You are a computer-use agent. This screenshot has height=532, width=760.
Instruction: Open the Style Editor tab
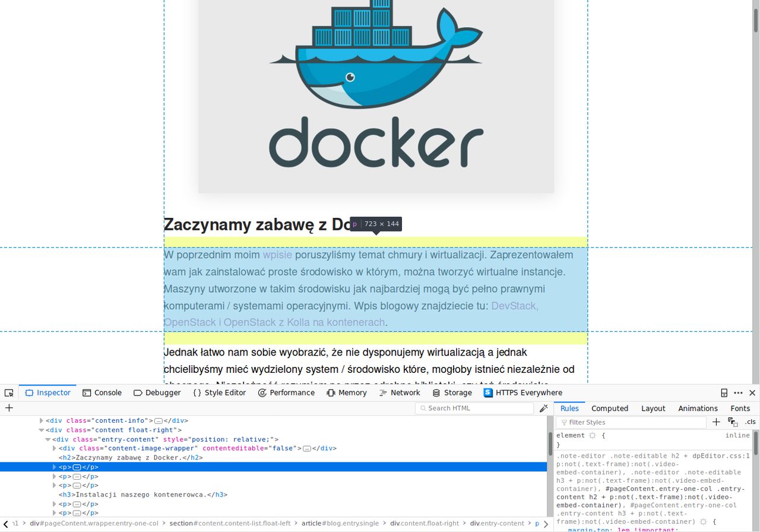(220, 393)
